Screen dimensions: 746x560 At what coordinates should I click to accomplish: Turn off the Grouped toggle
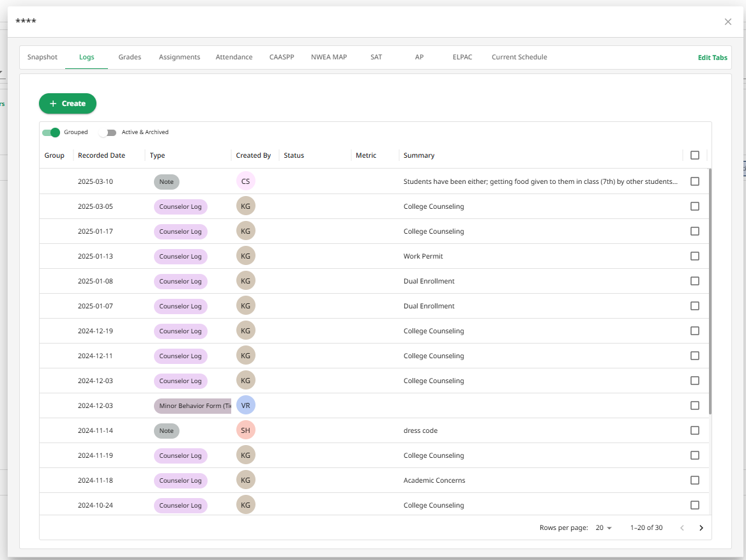(51, 132)
